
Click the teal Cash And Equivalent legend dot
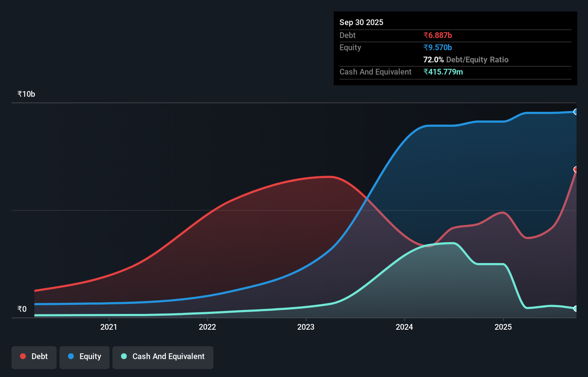[x=124, y=356]
